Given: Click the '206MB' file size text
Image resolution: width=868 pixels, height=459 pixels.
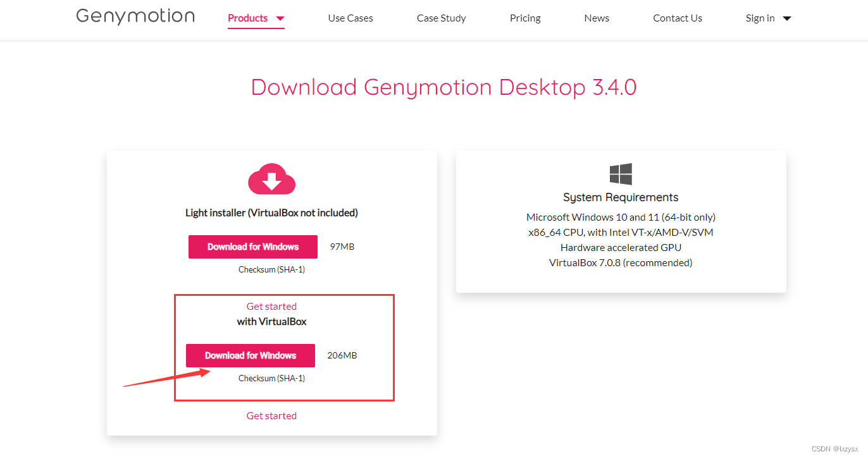Looking at the screenshot, I should click(x=342, y=355).
